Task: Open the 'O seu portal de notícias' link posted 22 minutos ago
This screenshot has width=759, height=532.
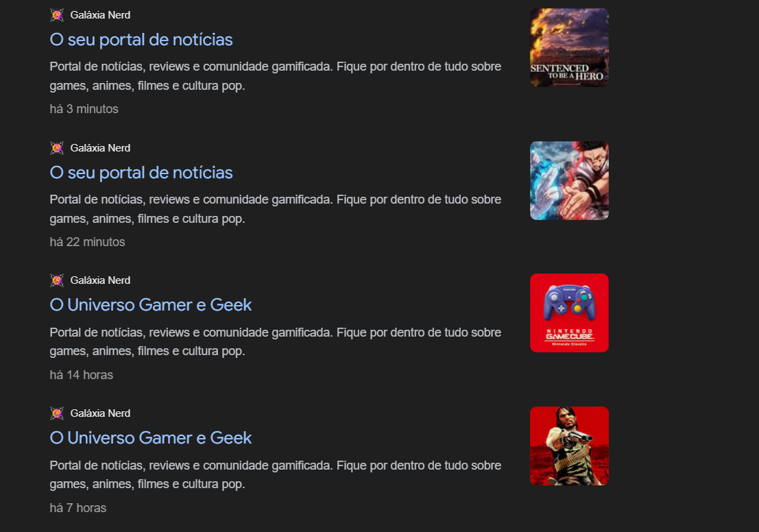Action: (141, 173)
